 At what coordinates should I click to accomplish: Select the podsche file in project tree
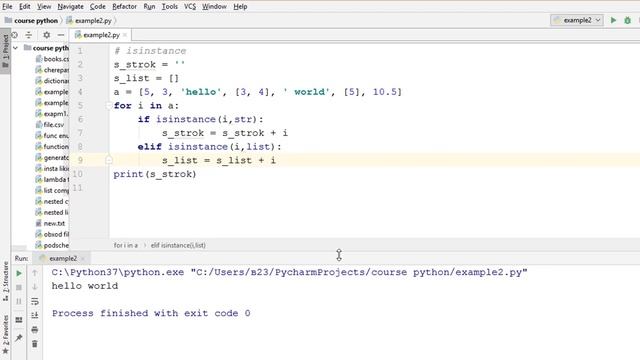(52, 245)
